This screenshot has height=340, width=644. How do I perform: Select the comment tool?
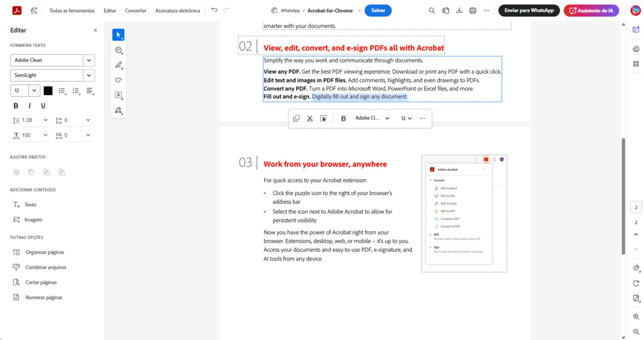click(x=118, y=50)
